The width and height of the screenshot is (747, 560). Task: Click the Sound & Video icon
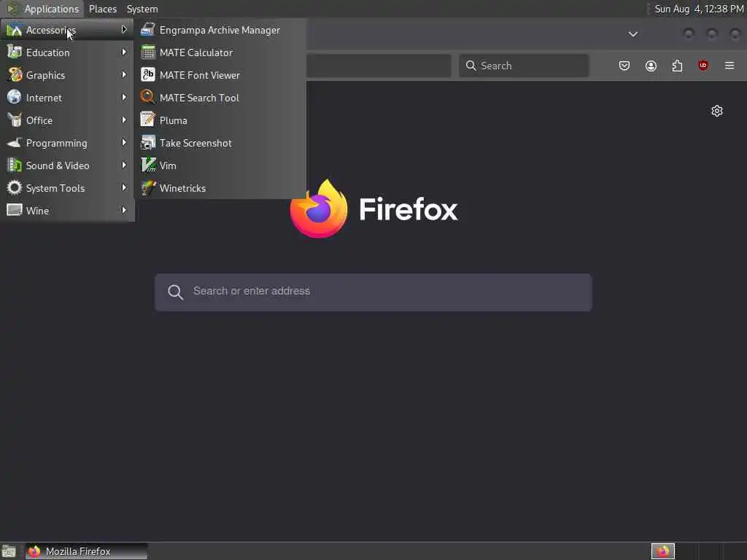pos(15,166)
